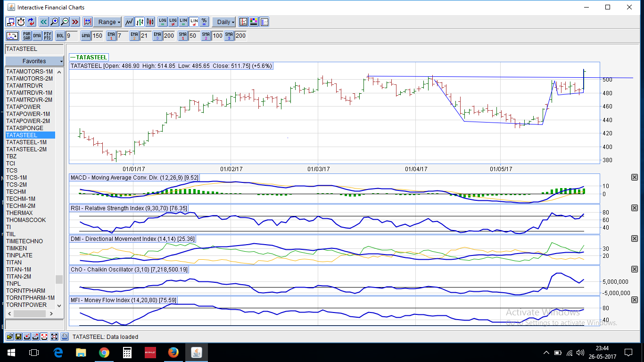This screenshot has width=644, height=362.
Task: Select TATASPONGE in the symbol list
Action: click(30, 128)
